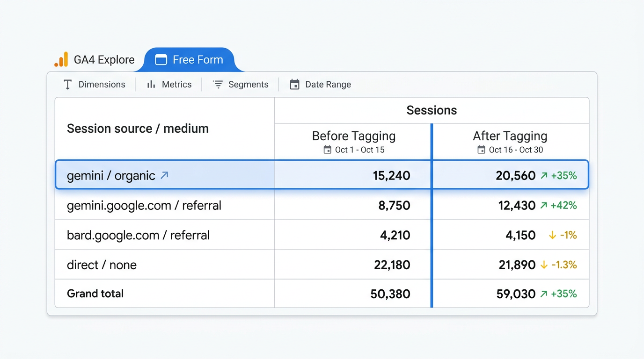Click the 22,180 sessions value
Viewport: 644px width, 359px height.
[x=392, y=265]
